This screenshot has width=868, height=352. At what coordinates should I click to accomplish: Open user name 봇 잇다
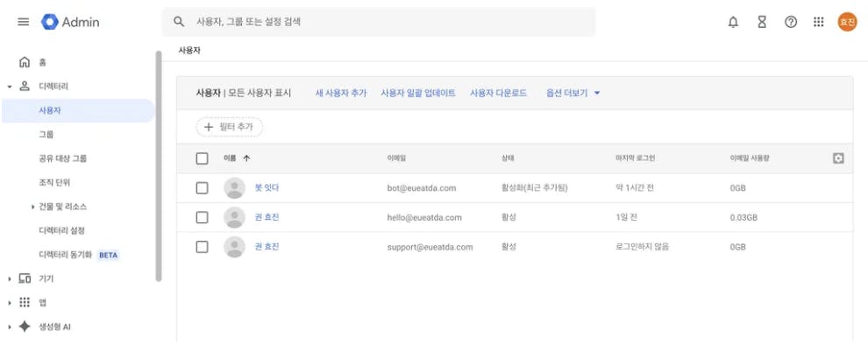click(267, 188)
